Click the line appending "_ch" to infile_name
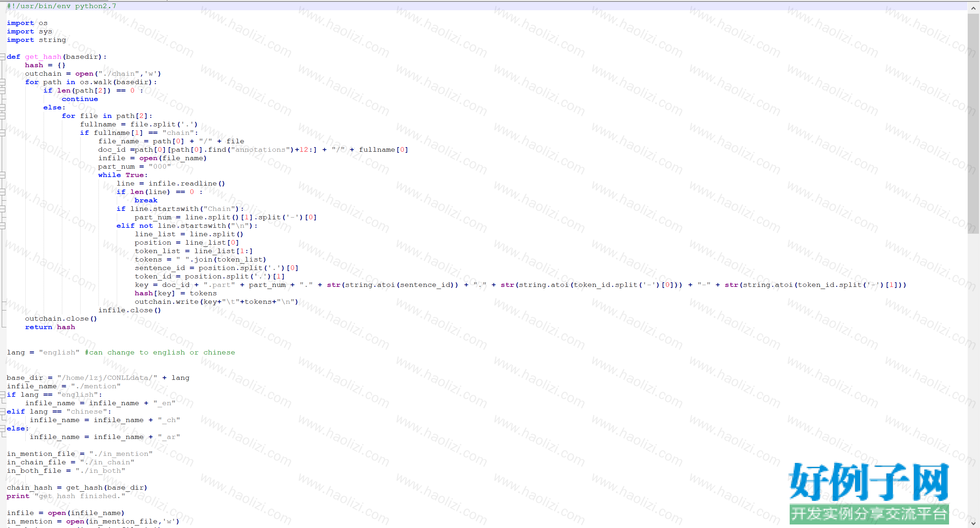Screen dimensions: 980x528 click(x=105, y=420)
